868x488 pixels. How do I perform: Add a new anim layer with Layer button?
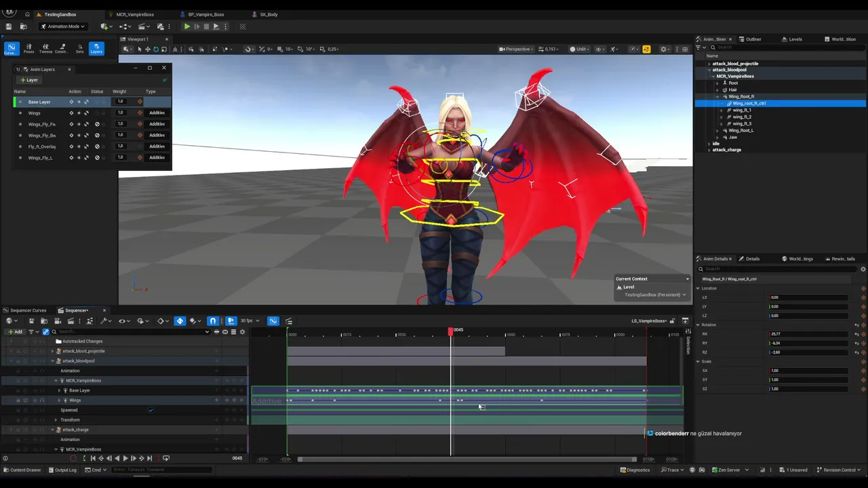coord(28,80)
